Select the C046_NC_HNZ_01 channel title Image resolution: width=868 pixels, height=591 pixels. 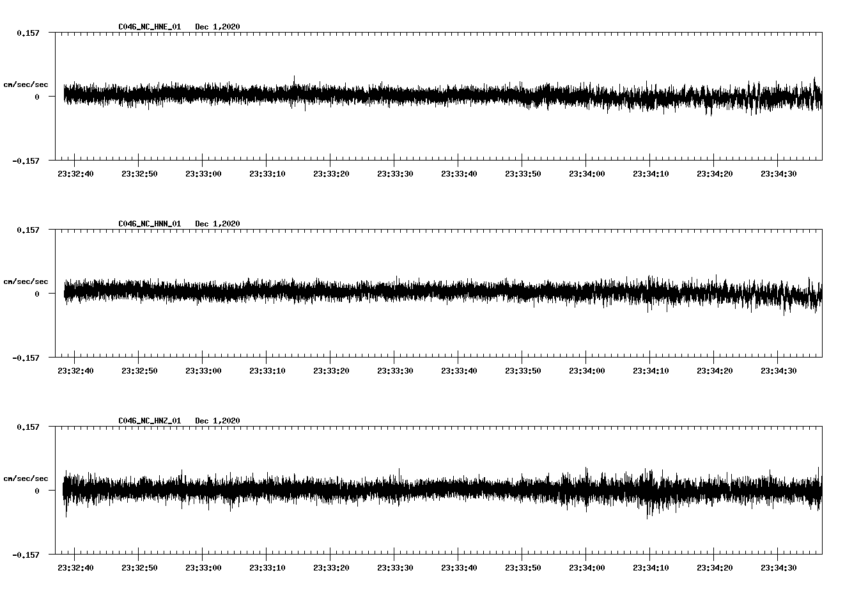point(148,421)
